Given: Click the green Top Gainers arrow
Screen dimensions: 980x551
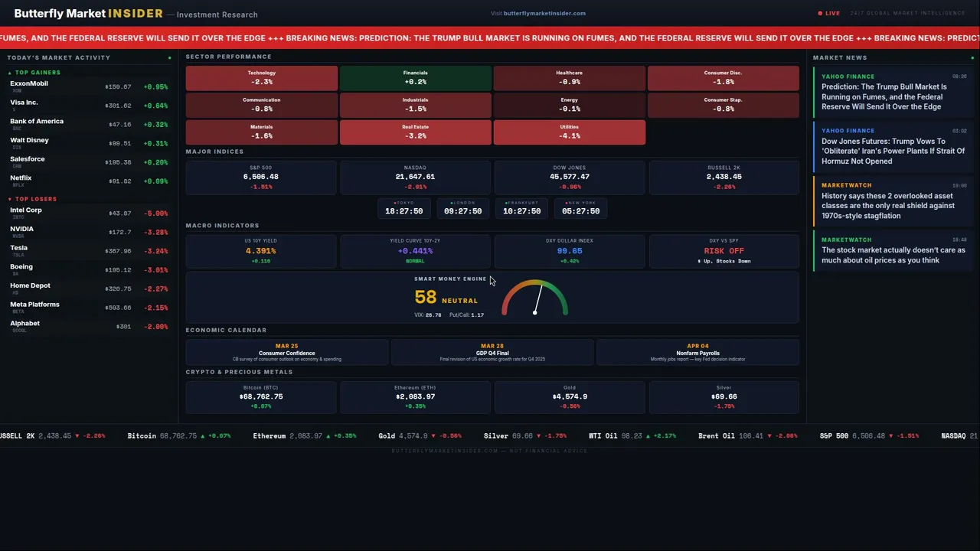Looking at the screenshot, I should [10, 73].
